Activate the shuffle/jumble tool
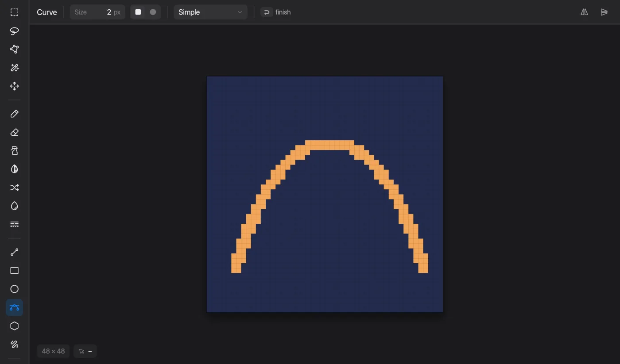620x364 pixels. [14, 188]
